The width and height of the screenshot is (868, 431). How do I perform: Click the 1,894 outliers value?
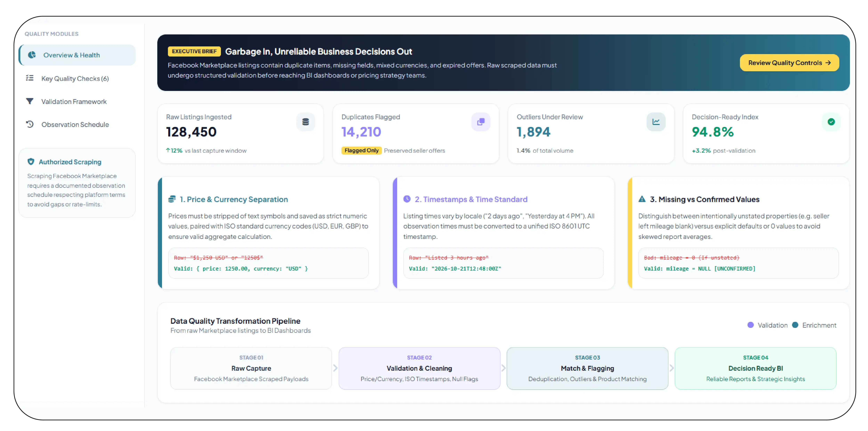pos(533,132)
